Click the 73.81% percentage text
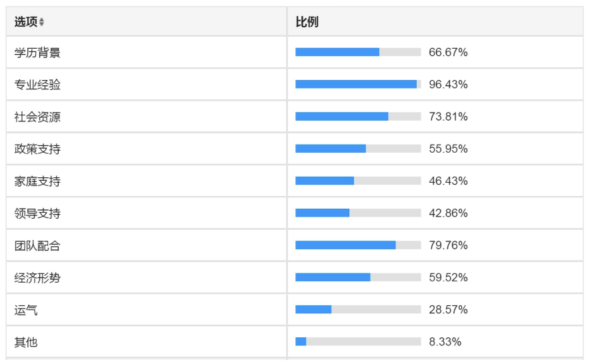Viewport: 592px width, 364px height. click(448, 117)
